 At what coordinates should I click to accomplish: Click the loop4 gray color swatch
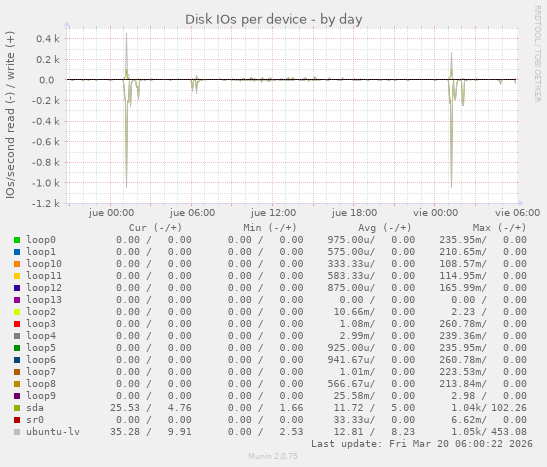pyautogui.click(x=17, y=336)
